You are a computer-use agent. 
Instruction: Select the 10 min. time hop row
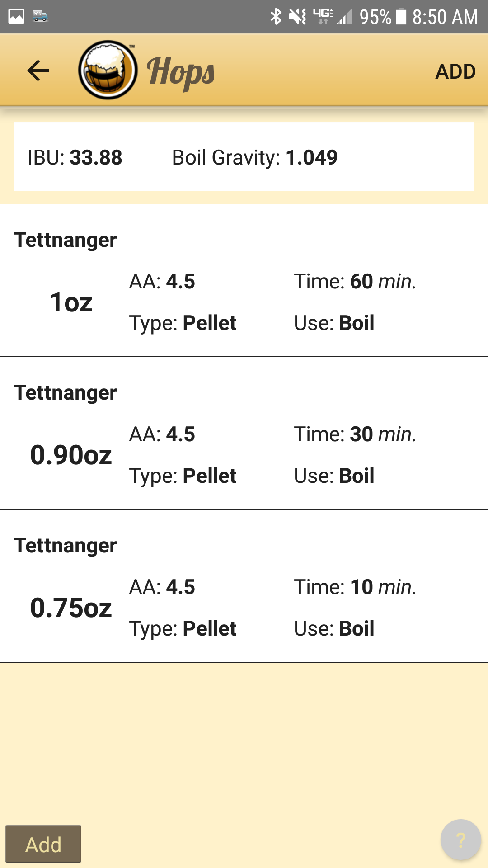[x=355, y=587]
